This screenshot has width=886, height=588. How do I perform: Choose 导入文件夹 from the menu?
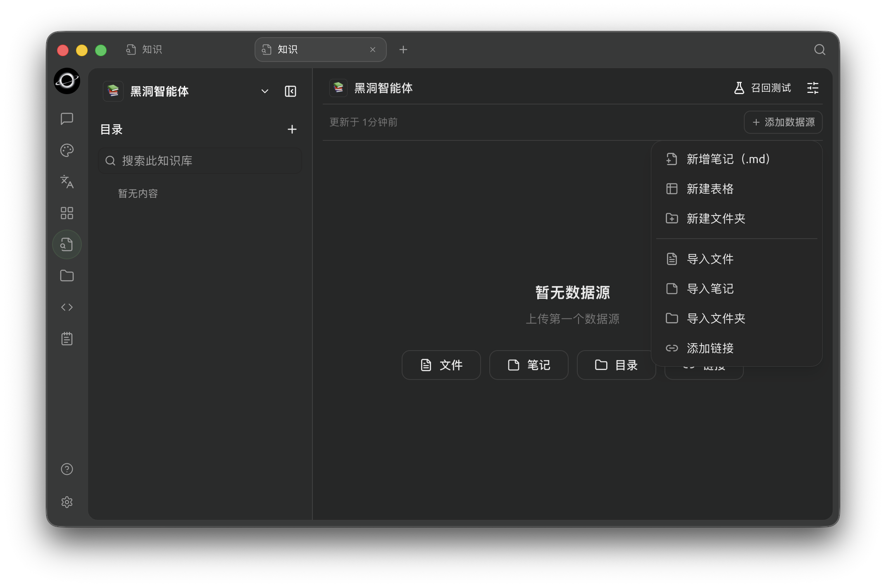pyautogui.click(x=737, y=318)
